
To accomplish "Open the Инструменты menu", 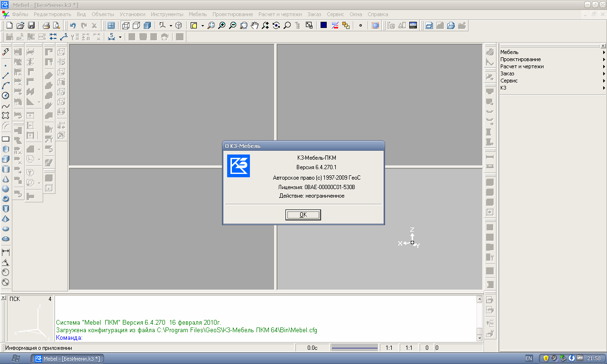I will [x=167, y=14].
